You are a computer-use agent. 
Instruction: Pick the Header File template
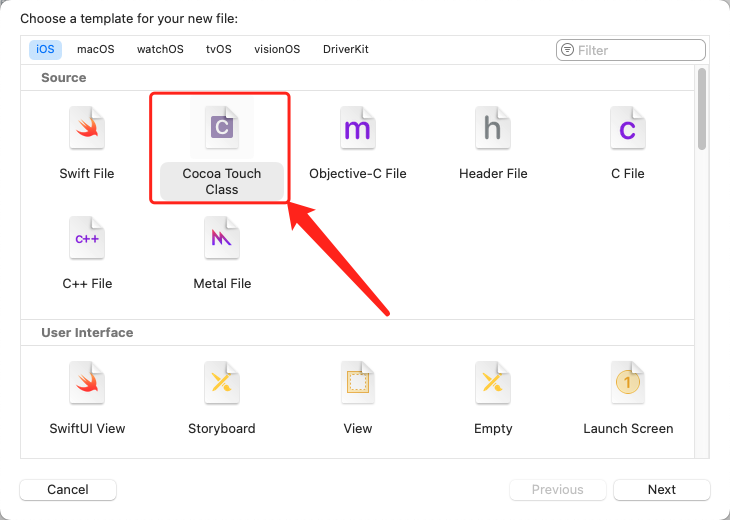tap(493, 128)
